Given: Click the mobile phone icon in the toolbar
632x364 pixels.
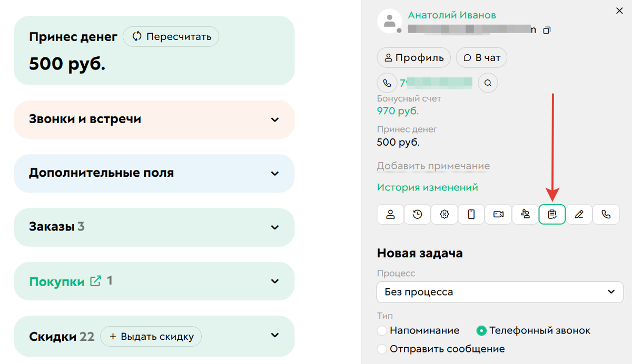Looking at the screenshot, I should 471,214.
